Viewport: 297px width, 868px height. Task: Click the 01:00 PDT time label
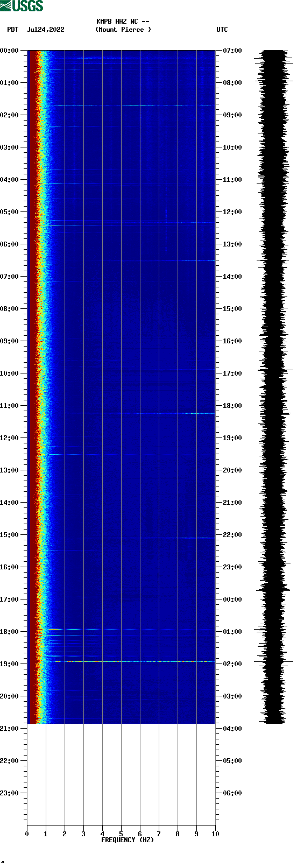[10, 83]
